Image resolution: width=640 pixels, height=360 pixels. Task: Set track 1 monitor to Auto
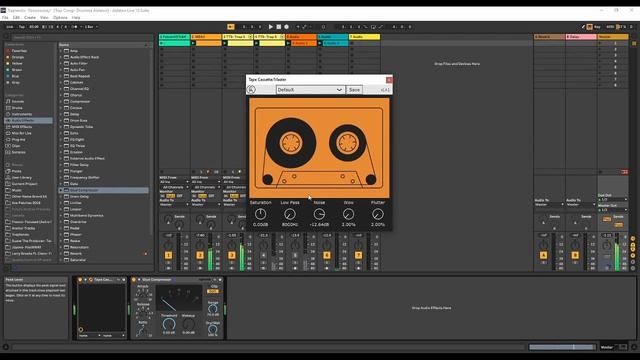pyautogui.click(x=171, y=196)
